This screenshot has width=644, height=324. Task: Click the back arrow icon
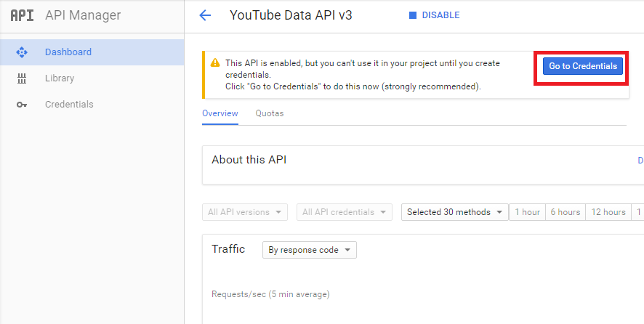coord(205,15)
